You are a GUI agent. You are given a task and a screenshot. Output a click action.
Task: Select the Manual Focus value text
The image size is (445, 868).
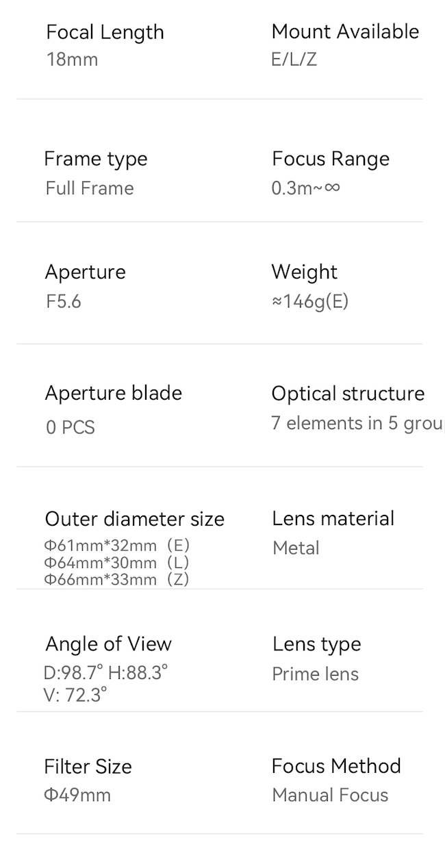pos(330,795)
